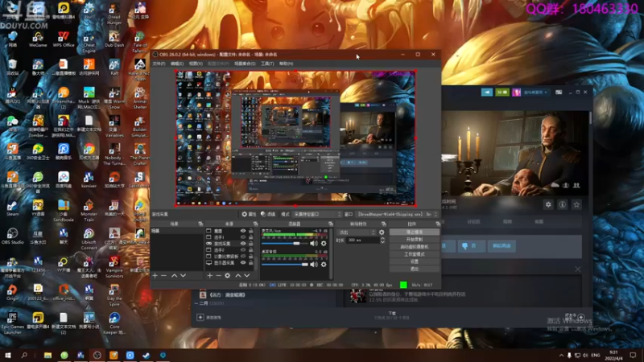Toggle lock on first source row

click(250, 231)
